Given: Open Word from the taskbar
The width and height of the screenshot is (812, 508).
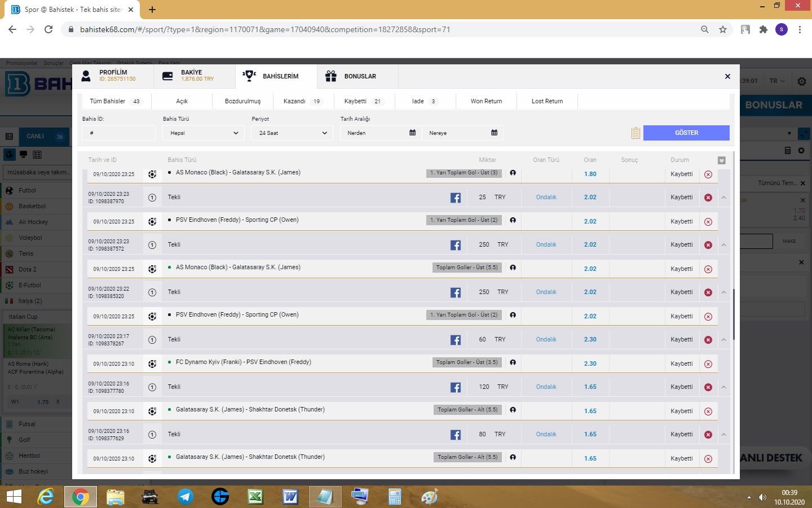Looking at the screenshot, I should click(x=290, y=497).
